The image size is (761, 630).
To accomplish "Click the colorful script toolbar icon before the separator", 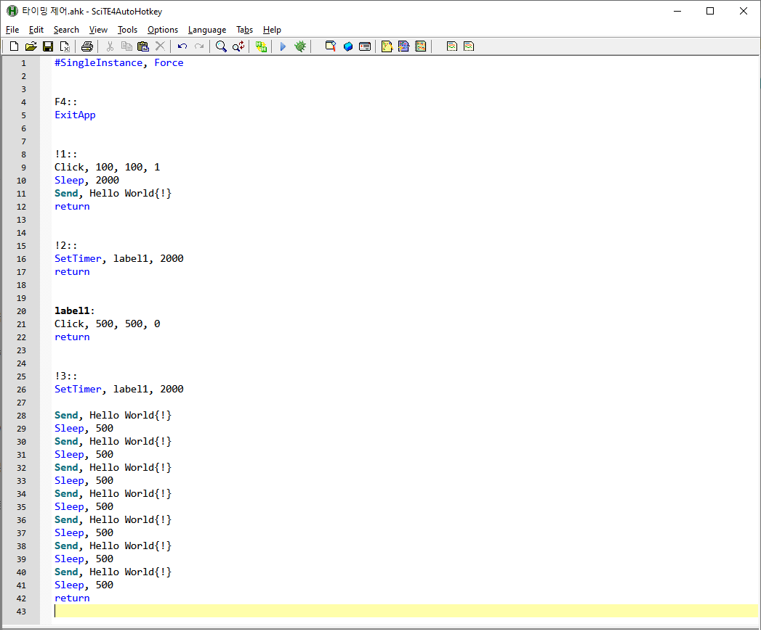I will (x=420, y=47).
